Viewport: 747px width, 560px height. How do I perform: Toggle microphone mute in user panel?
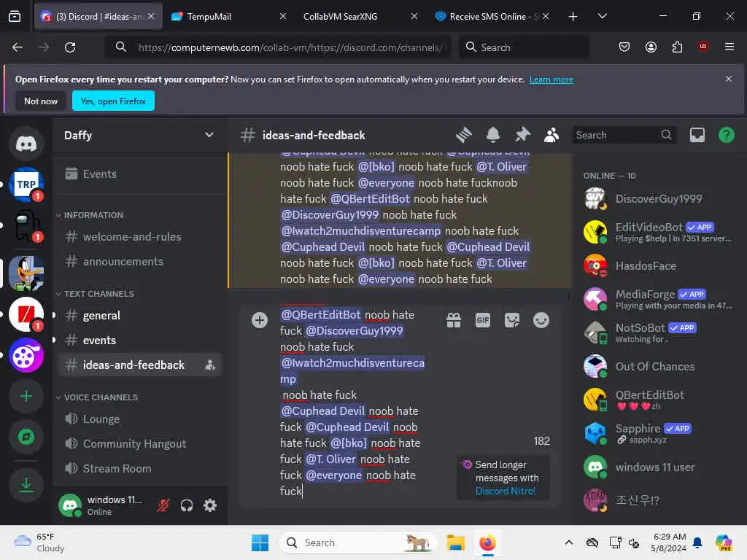(163, 505)
